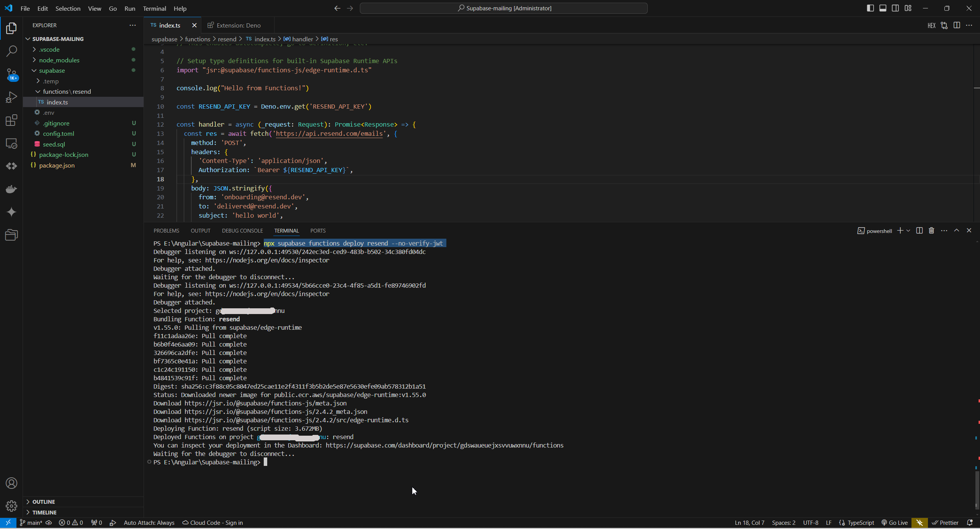Toggle Panel visibility layout button

pyautogui.click(x=883, y=8)
